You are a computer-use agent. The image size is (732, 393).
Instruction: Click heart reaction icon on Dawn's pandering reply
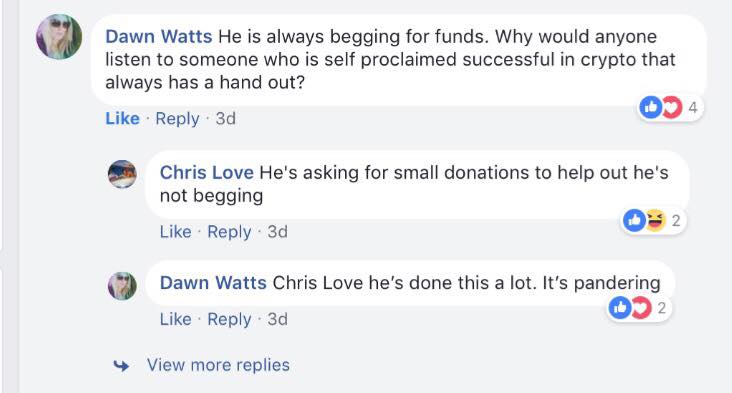640,308
